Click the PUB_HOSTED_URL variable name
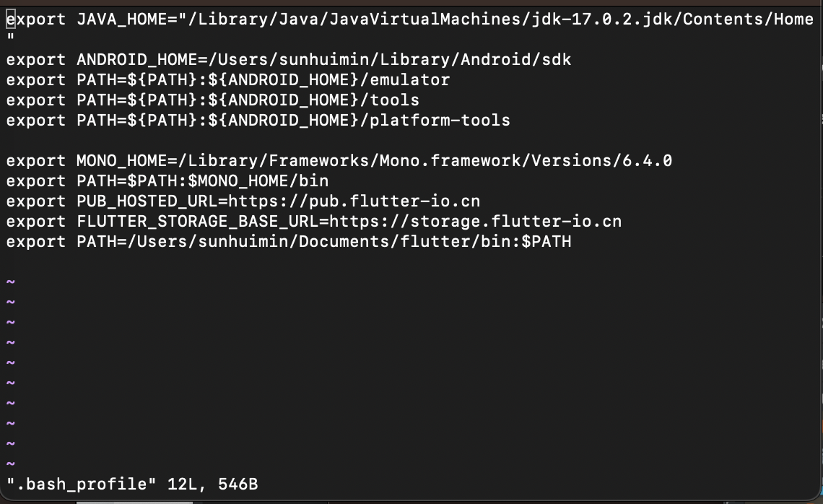The width and height of the screenshot is (823, 504). [x=147, y=201]
